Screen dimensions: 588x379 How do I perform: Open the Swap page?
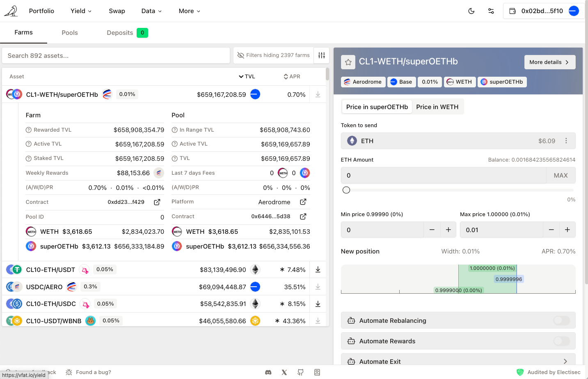[117, 11]
